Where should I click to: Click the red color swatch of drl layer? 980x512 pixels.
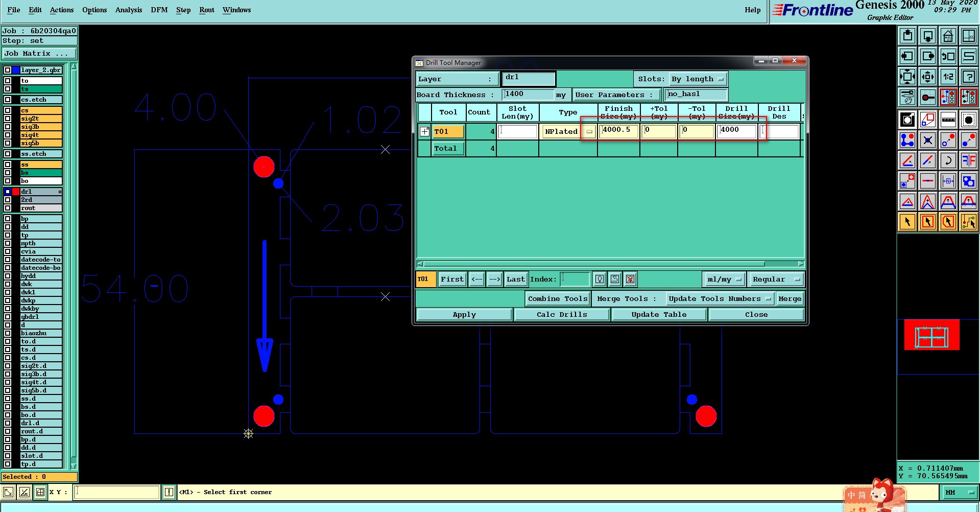[16, 192]
